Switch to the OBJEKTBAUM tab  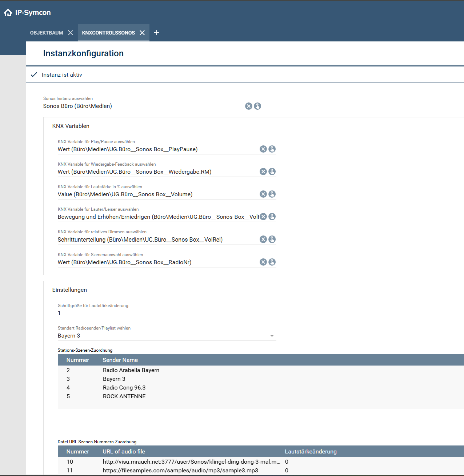(x=47, y=33)
